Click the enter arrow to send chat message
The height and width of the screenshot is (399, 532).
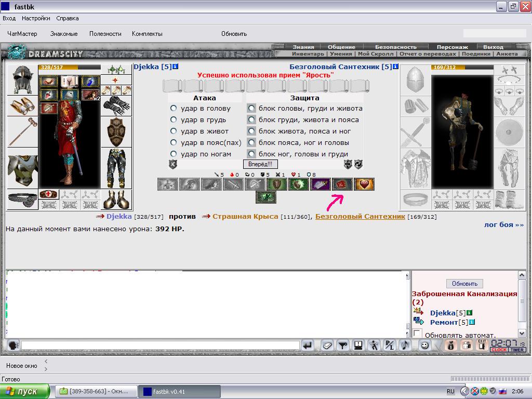(x=308, y=345)
